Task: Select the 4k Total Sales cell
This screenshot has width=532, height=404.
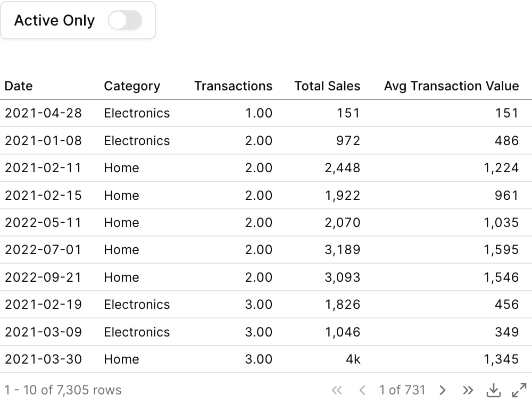Action: pos(353,359)
